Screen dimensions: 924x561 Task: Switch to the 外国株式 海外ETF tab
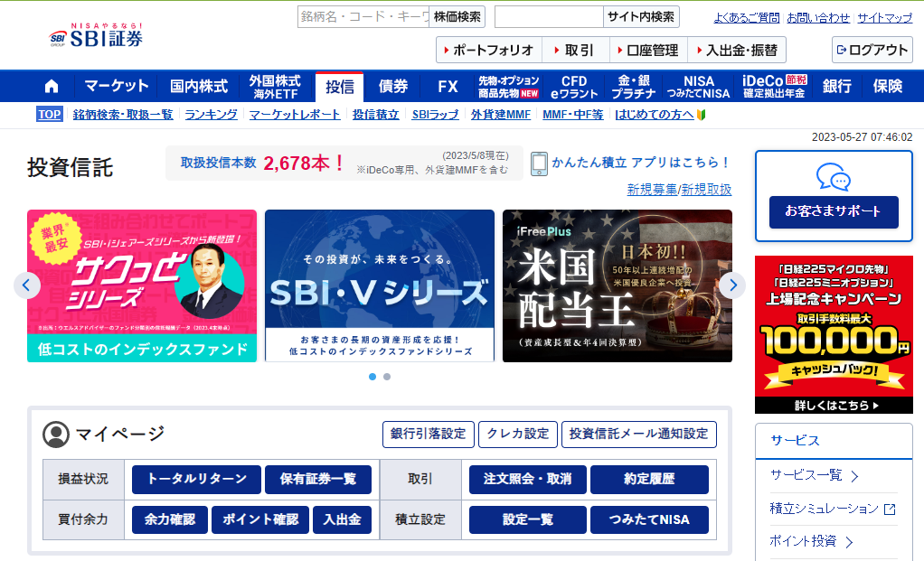275,87
